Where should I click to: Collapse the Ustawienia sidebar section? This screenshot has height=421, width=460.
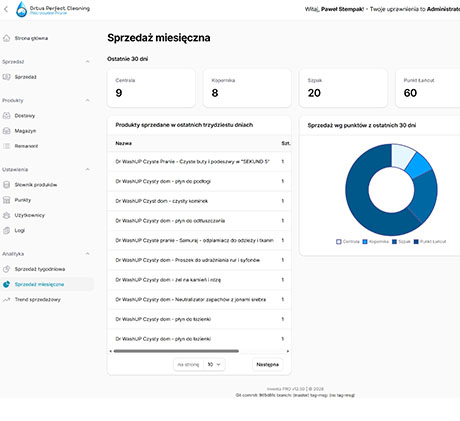coord(87,169)
